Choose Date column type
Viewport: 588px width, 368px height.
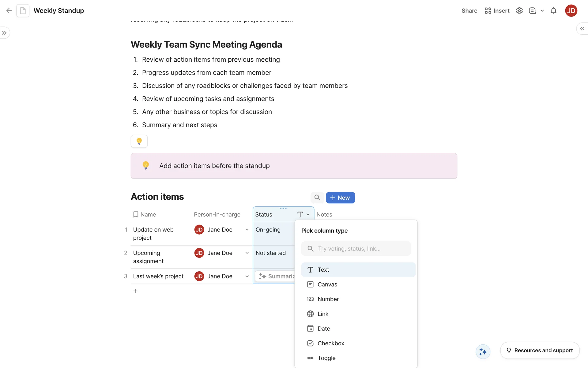click(x=324, y=328)
